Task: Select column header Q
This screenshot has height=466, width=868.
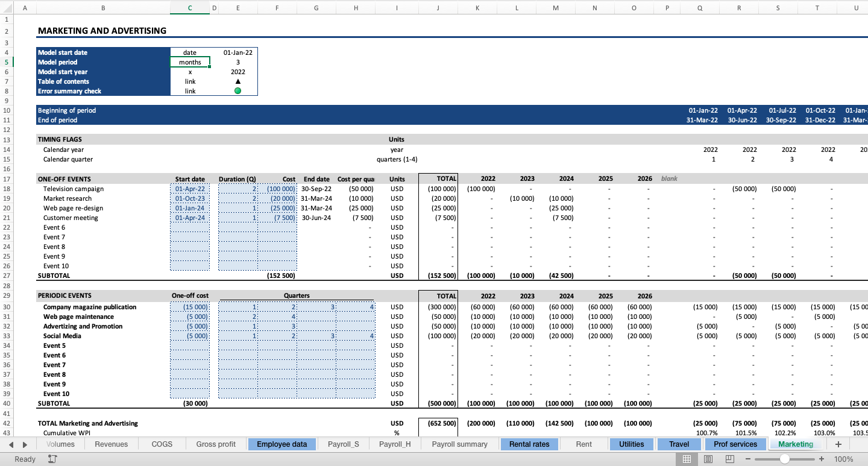Action: coord(699,8)
